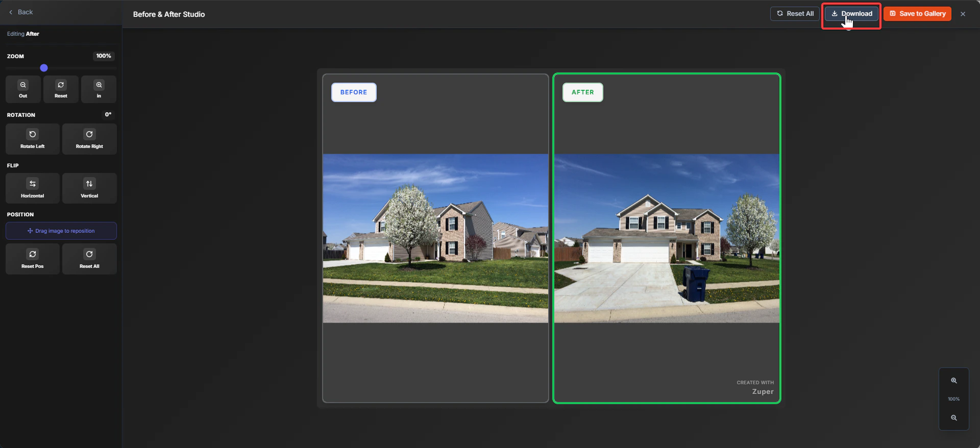Close the Before & After Studio
Screen dimensions: 980x448
963,14
